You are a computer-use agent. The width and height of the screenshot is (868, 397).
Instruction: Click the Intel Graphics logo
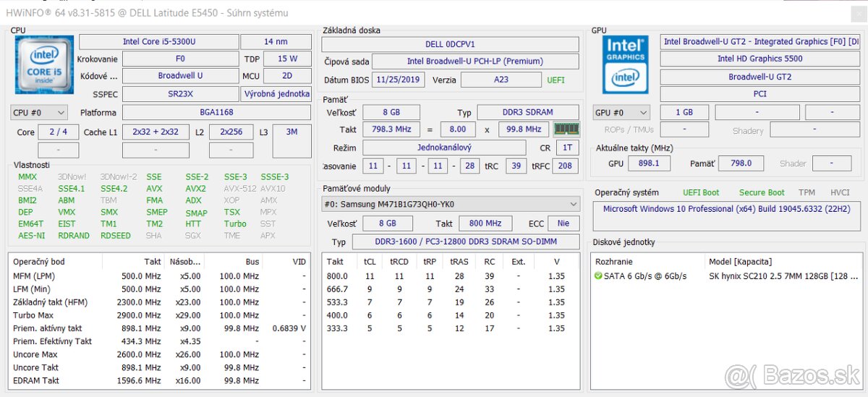[x=625, y=63]
